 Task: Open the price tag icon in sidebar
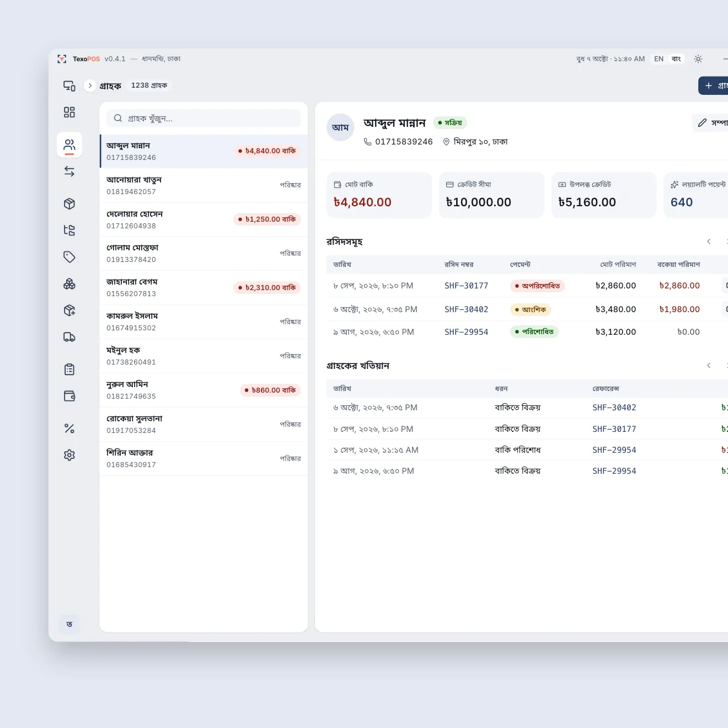pos(69,257)
